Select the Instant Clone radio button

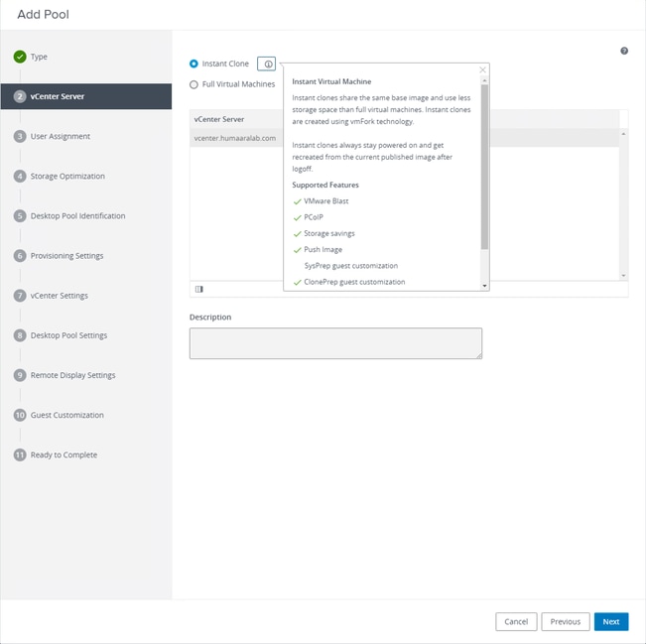(x=194, y=64)
